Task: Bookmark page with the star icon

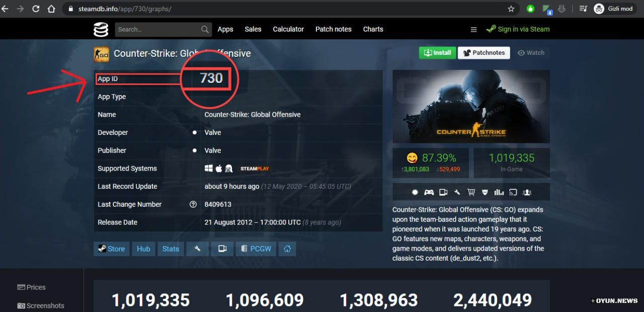Action: (511, 9)
